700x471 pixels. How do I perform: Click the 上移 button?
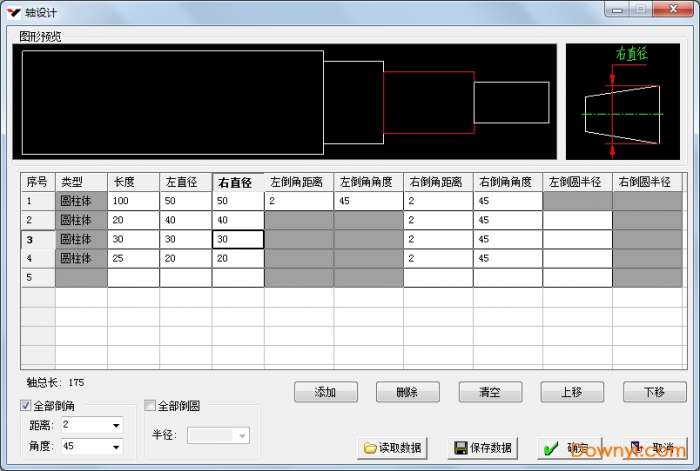point(572,392)
